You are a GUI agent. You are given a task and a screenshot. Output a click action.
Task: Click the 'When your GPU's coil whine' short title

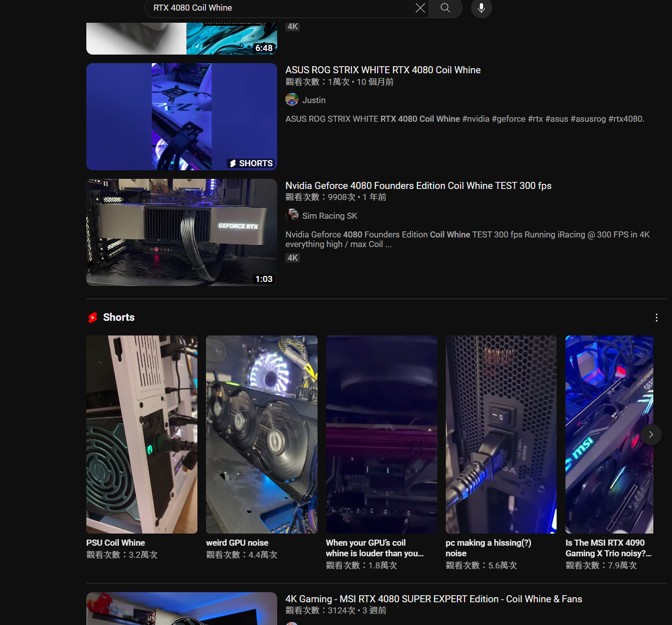375,548
